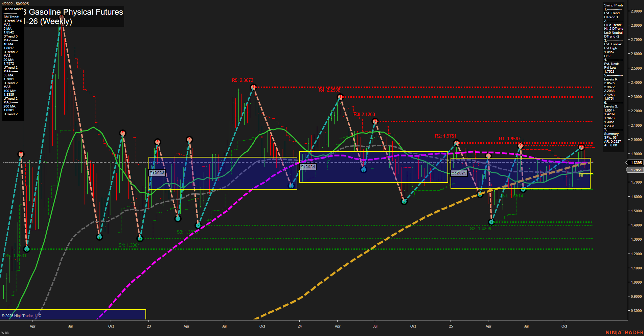Click the R5: 2.3672 swing high pivot marker

253,87
